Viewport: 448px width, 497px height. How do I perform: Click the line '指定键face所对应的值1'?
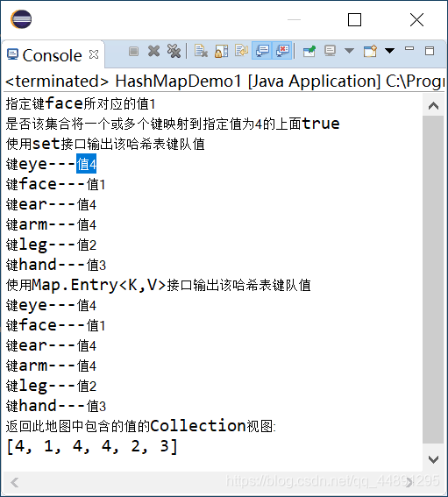pos(80,103)
